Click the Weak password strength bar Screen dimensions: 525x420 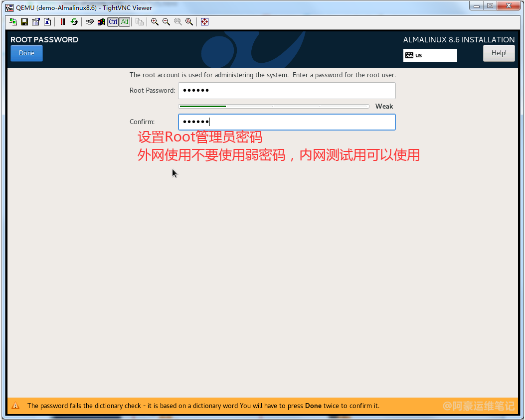point(274,107)
